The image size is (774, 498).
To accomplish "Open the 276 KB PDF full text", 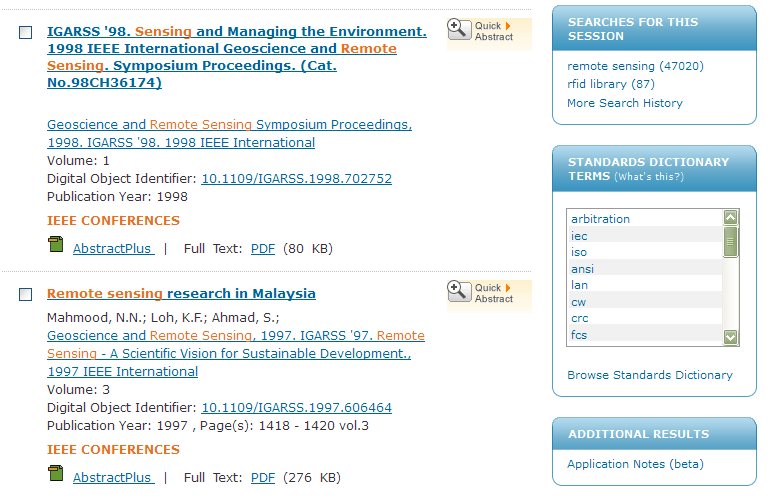I will coord(263,478).
